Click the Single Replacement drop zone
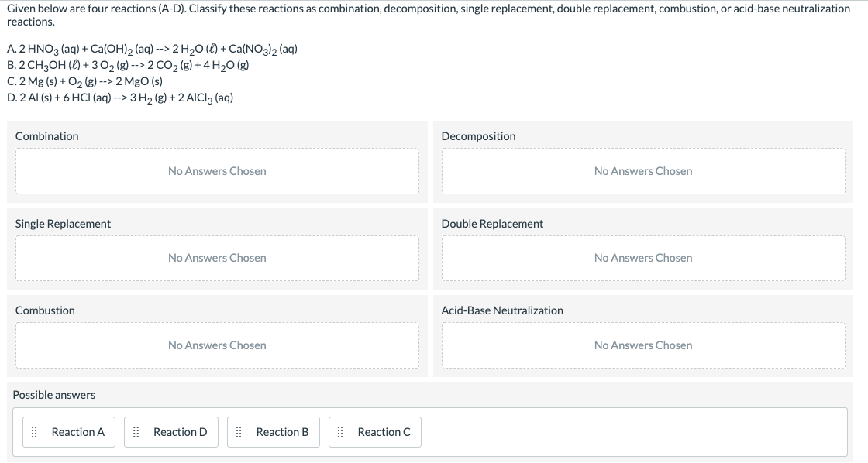The image size is (868, 463). (x=217, y=258)
